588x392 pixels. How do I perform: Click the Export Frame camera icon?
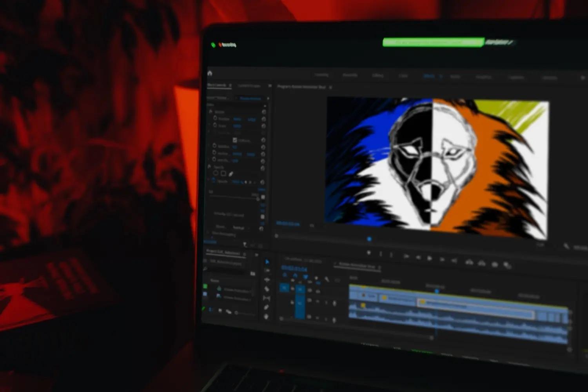[495, 265]
